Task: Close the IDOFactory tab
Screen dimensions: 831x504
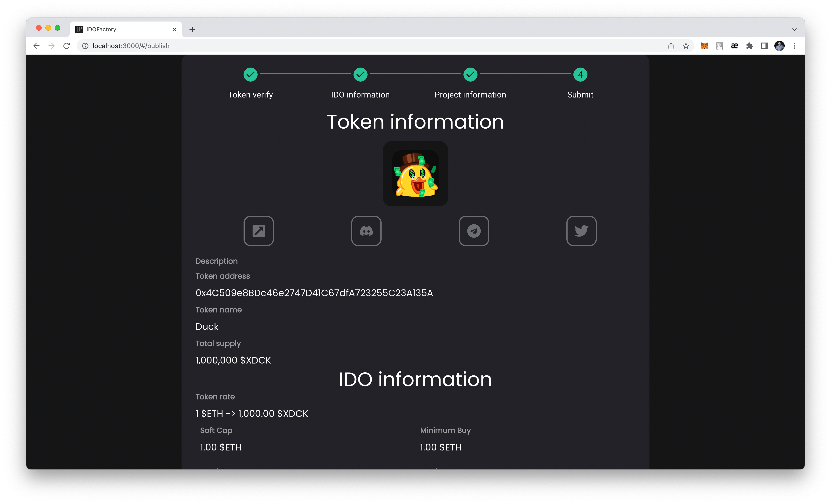Action: coord(174,29)
